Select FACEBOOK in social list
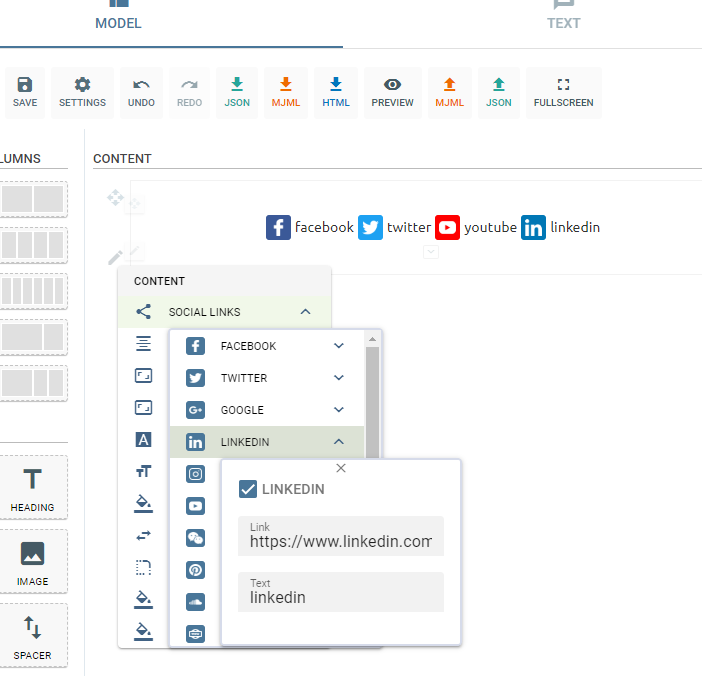Screen dimensions: 702x676 267,346
